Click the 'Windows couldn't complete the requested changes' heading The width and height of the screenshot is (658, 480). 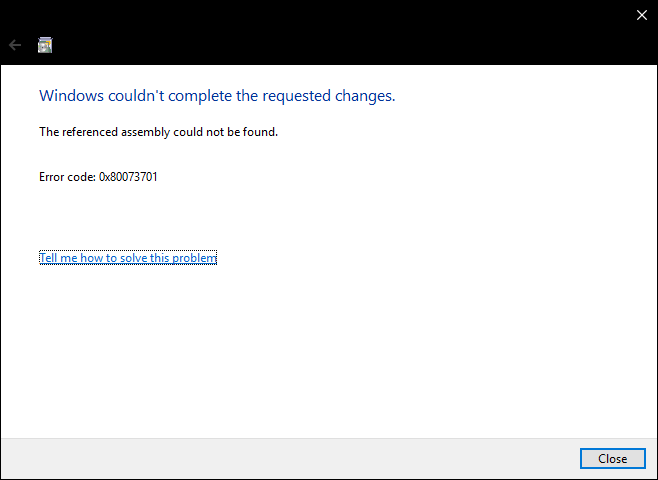(217, 96)
